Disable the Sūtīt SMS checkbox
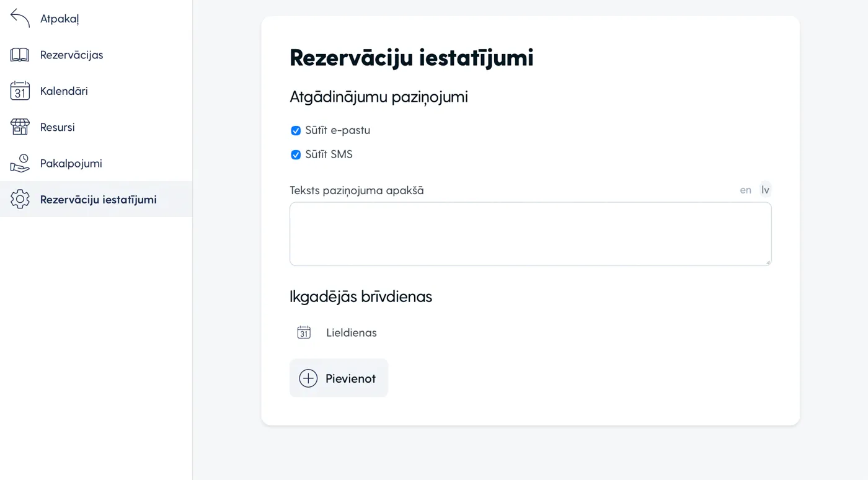868x480 pixels. pyautogui.click(x=296, y=154)
